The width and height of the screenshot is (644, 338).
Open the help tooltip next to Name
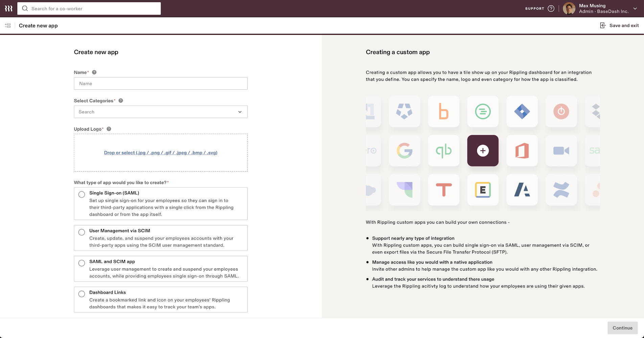(x=94, y=72)
